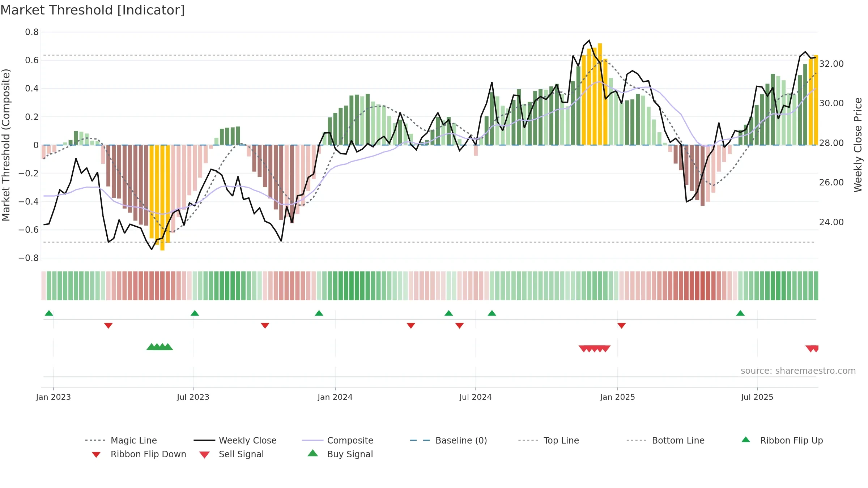Click the buy signal cluster in mid 2023

tap(159, 347)
